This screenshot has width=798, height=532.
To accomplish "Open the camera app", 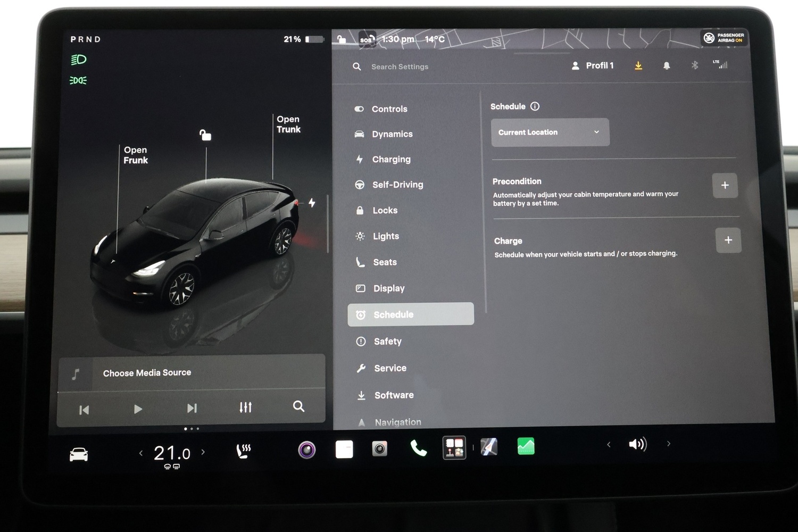I will click(x=379, y=449).
